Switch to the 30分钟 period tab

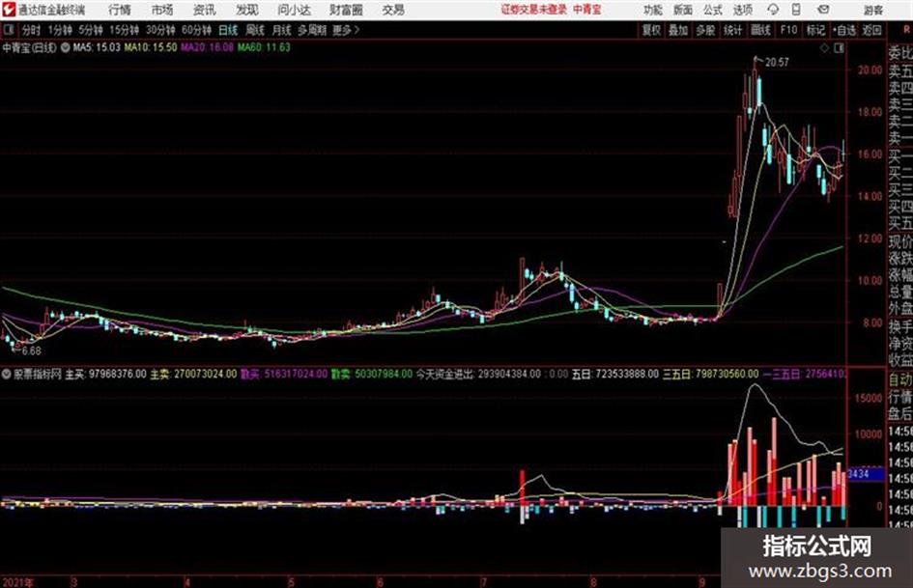click(160, 30)
